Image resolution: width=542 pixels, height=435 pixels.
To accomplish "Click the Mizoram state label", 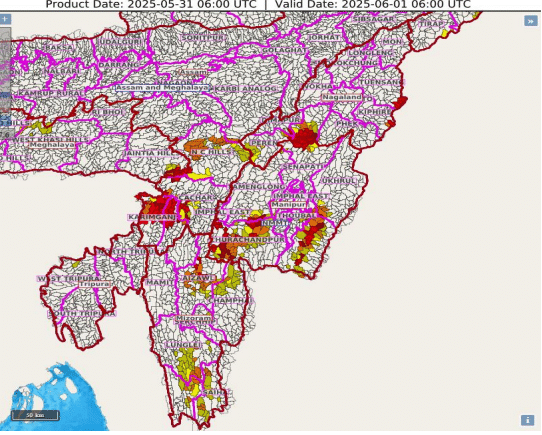I will click(x=193, y=318).
